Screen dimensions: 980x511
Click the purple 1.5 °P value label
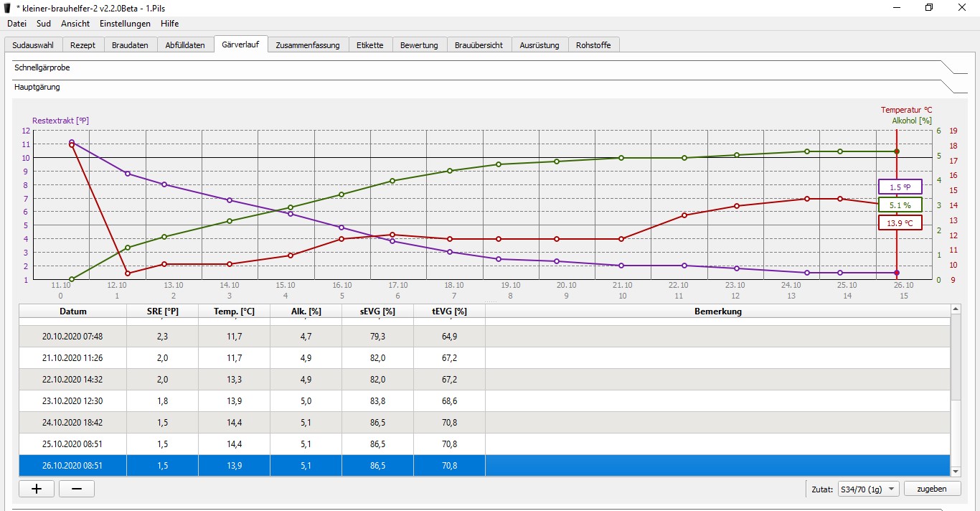900,187
